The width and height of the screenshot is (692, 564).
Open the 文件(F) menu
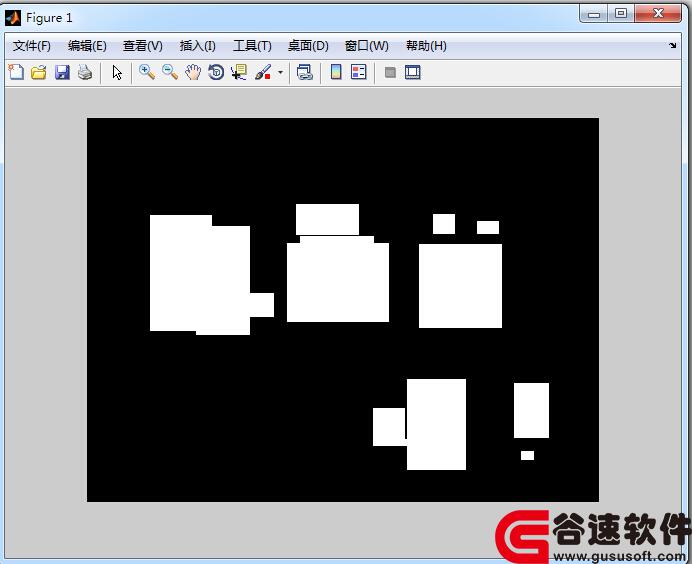pyautogui.click(x=31, y=46)
